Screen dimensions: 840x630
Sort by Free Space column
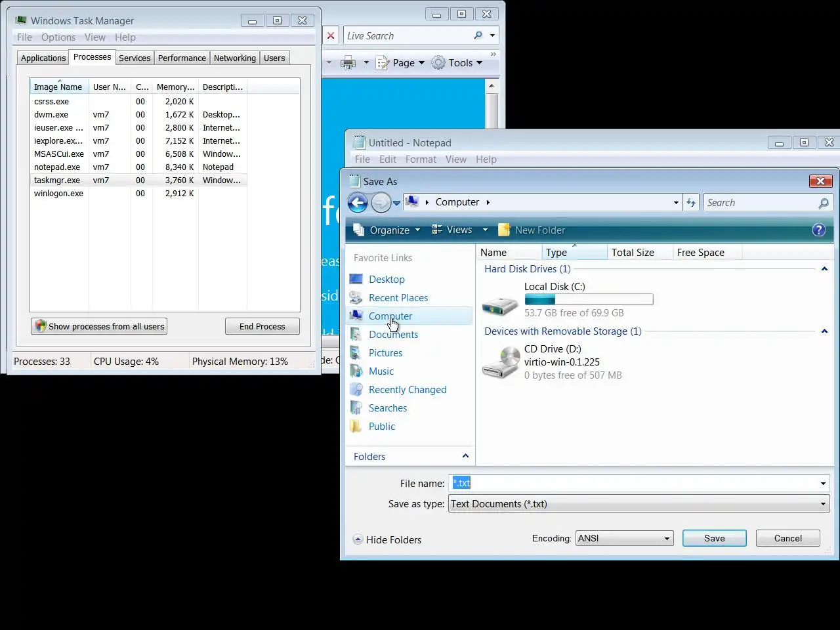[x=707, y=253]
